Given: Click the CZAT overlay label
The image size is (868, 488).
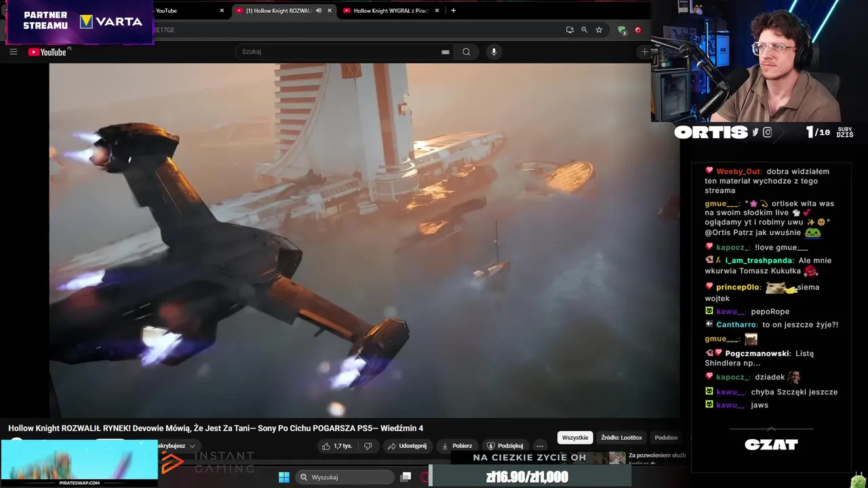Looking at the screenshot, I should (771, 445).
